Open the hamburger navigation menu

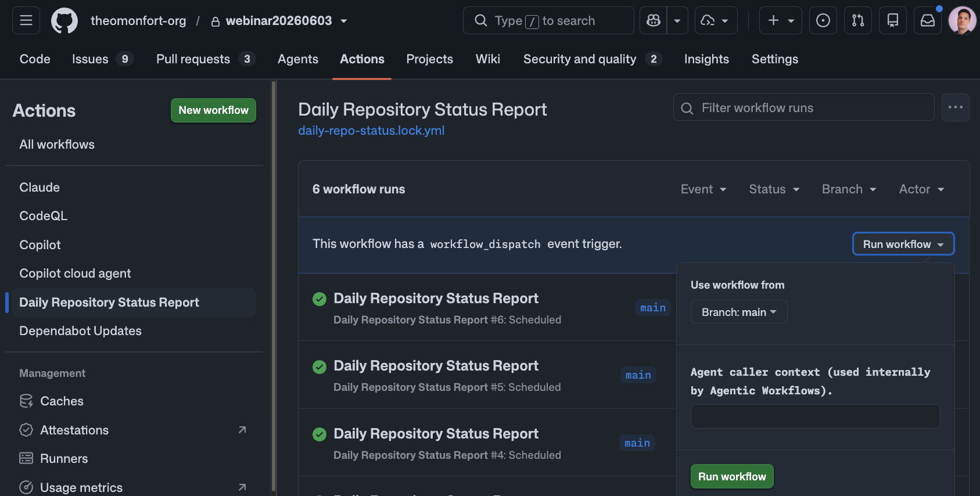click(x=26, y=20)
